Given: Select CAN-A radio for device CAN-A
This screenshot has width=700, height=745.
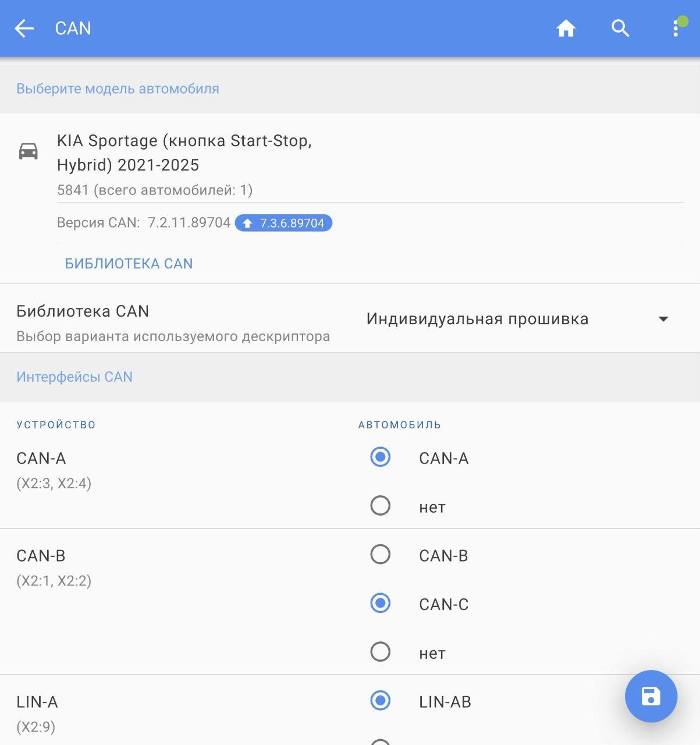Looking at the screenshot, I should [x=381, y=457].
